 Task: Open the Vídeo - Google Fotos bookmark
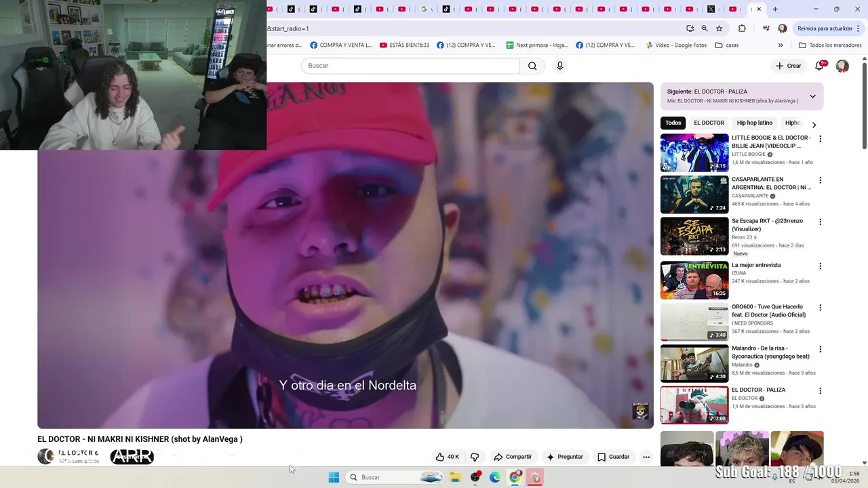coord(676,45)
